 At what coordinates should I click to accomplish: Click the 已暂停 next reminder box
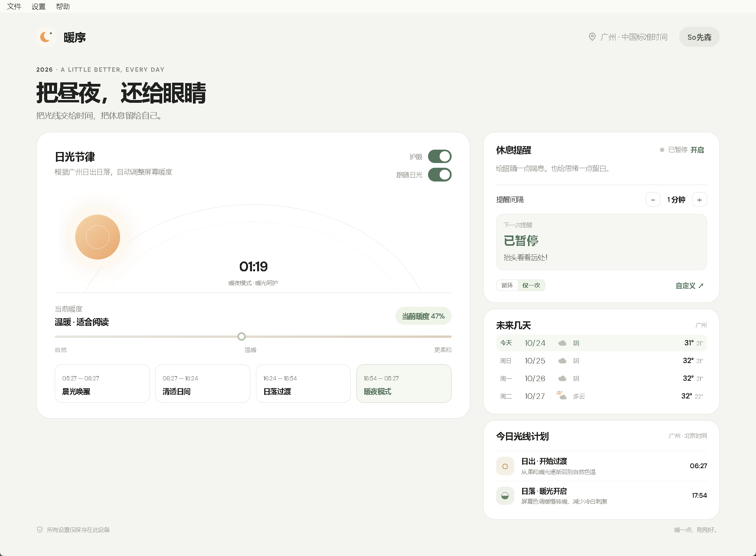[x=602, y=242]
